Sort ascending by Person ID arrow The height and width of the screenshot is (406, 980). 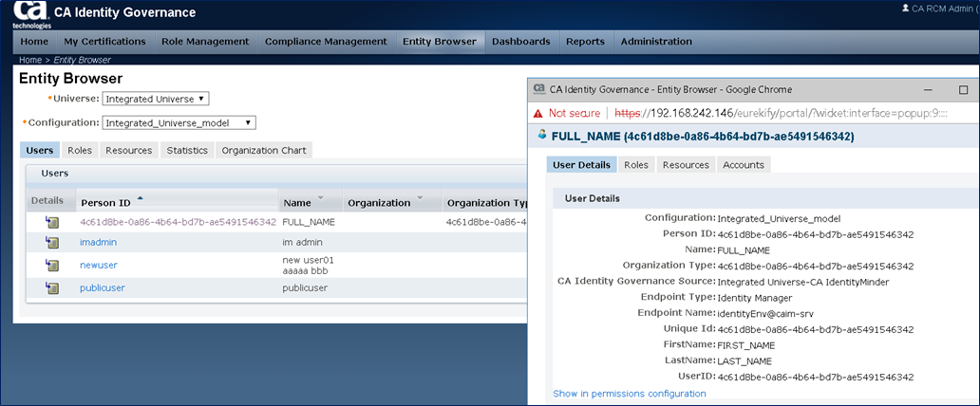[x=140, y=198]
